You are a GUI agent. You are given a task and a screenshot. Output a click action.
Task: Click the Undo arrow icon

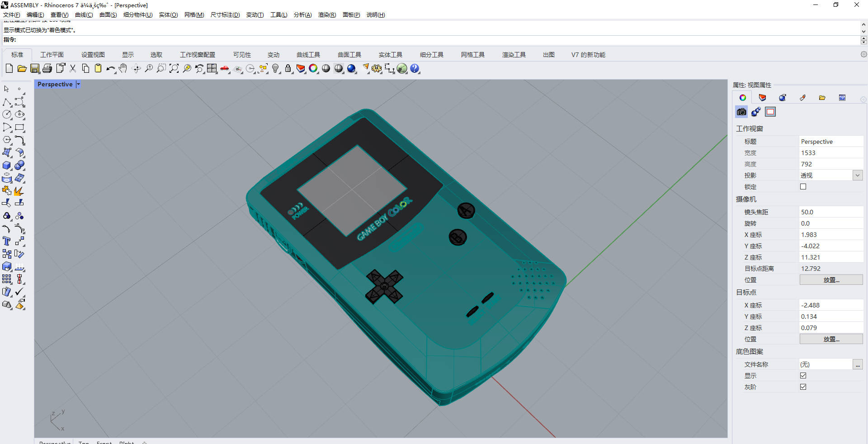[111, 69]
